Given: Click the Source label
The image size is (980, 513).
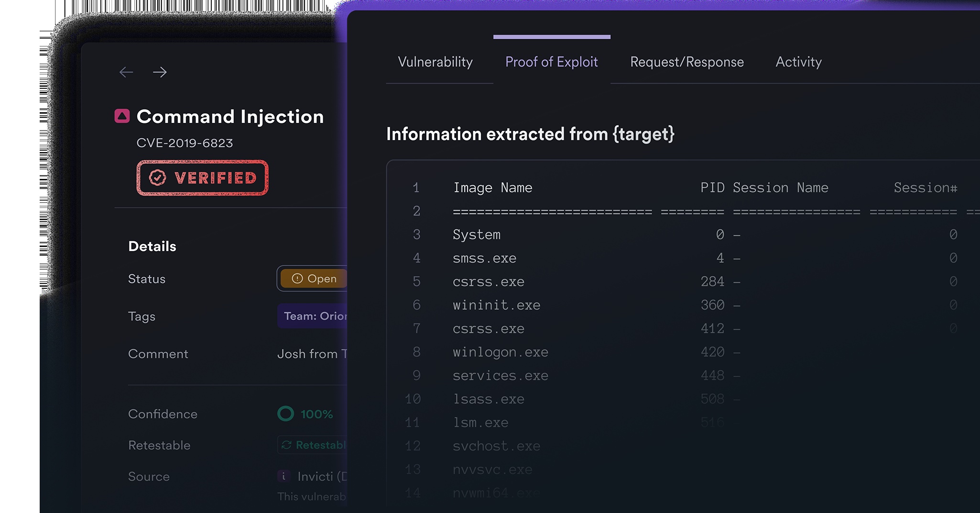Looking at the screenshot, I should (149, 477).
